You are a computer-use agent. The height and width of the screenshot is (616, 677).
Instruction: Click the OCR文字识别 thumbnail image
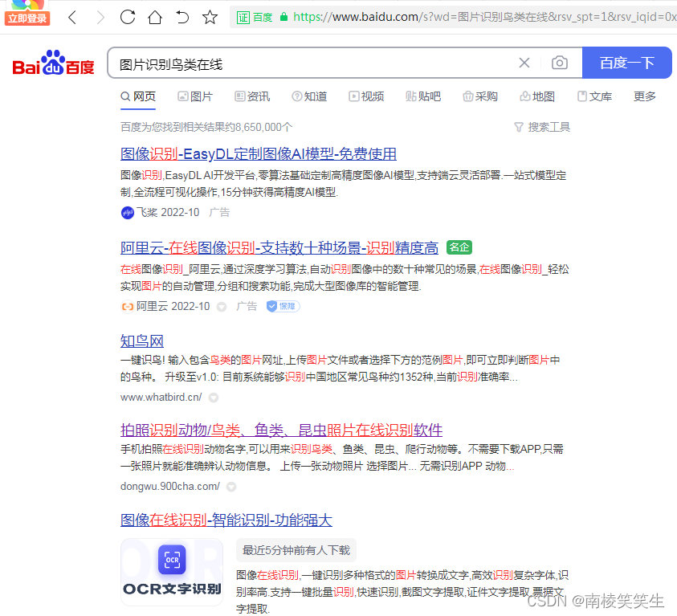click(x=172, y=572)
